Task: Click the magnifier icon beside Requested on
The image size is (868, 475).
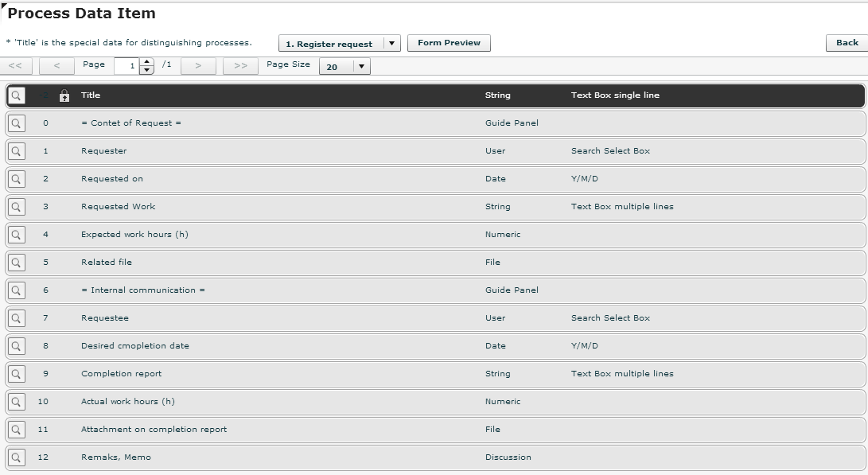Action: (x=16, y=178)
